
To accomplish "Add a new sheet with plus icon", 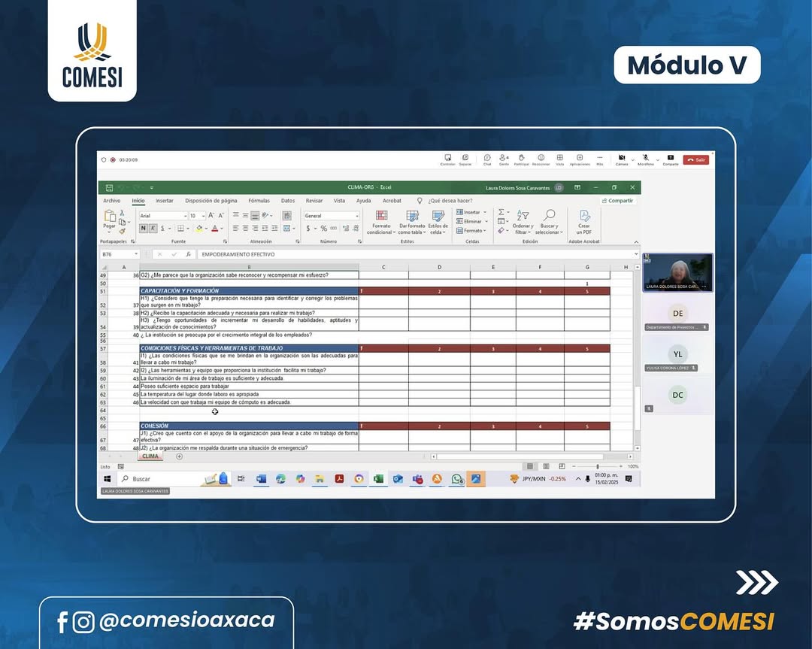I will (x=179, y=456).
